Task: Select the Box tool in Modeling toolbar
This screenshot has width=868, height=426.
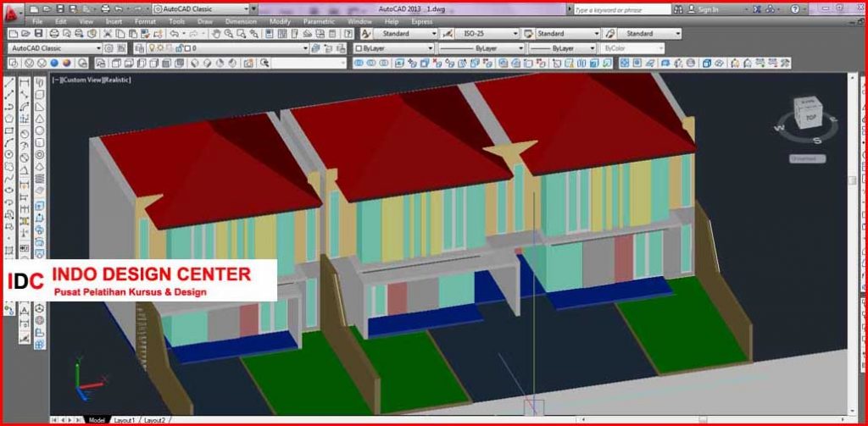Action: click(x=40, y=94)
